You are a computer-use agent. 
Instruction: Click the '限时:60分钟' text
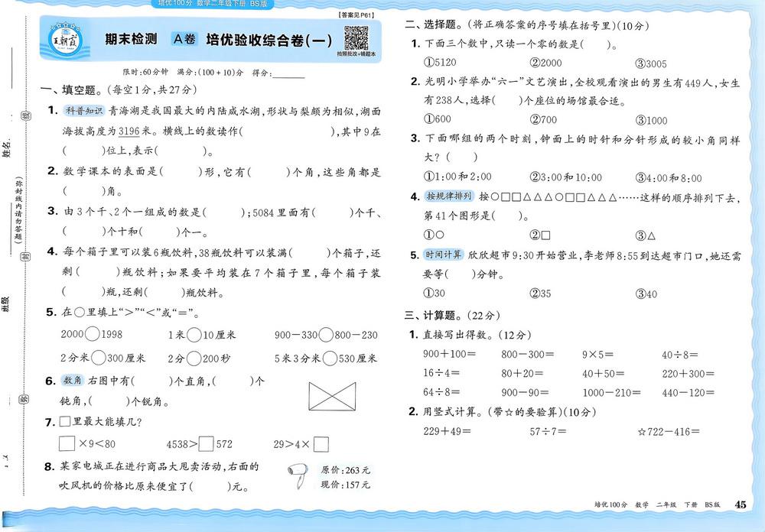(x=145, y=72)
